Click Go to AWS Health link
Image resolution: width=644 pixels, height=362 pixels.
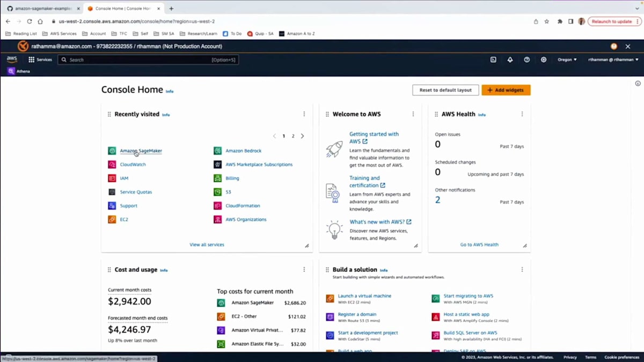479,245
